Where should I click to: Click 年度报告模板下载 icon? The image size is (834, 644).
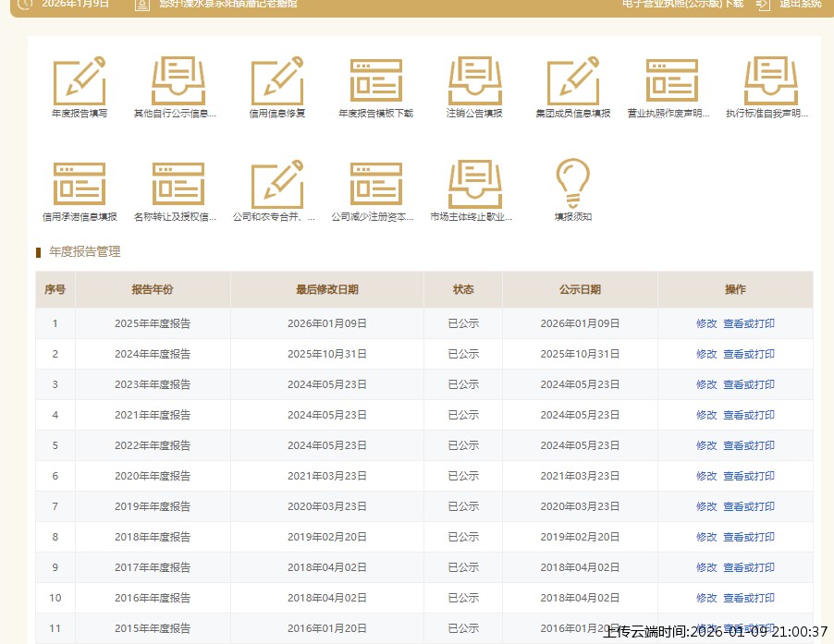(x=375, y=81)
